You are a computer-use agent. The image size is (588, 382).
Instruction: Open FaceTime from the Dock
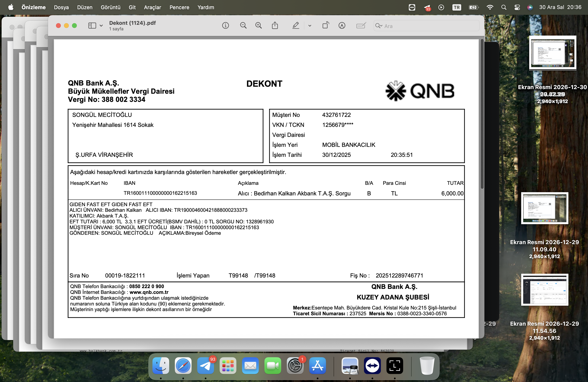pyautogui.click(x=273, y=365)
